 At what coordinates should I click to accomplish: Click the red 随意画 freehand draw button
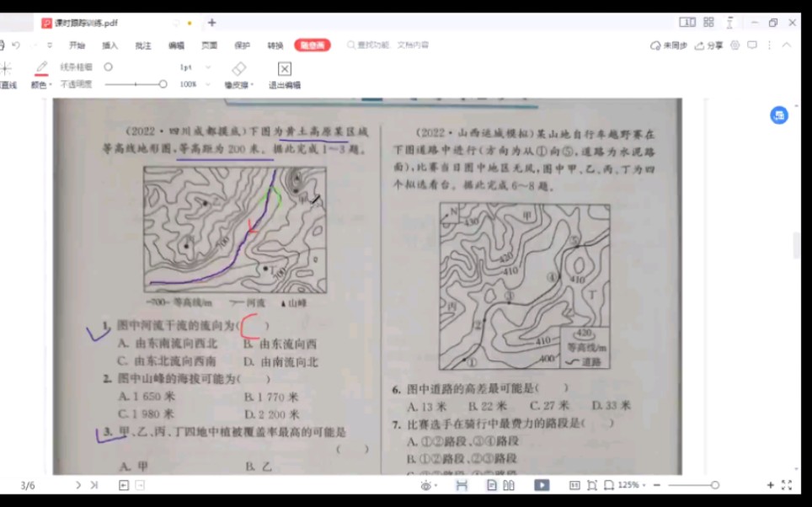tap(312, 43)
